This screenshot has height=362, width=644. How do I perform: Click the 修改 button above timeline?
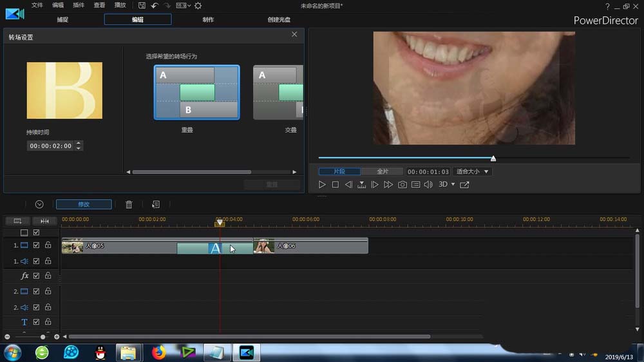[84, 204]
